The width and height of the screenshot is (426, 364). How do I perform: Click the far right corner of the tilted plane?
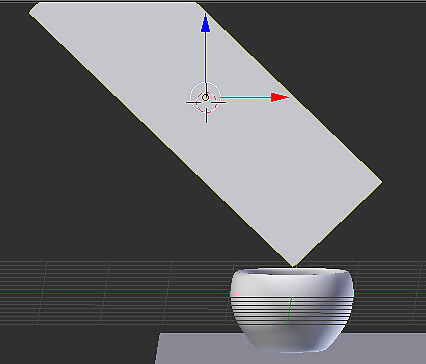381,182
